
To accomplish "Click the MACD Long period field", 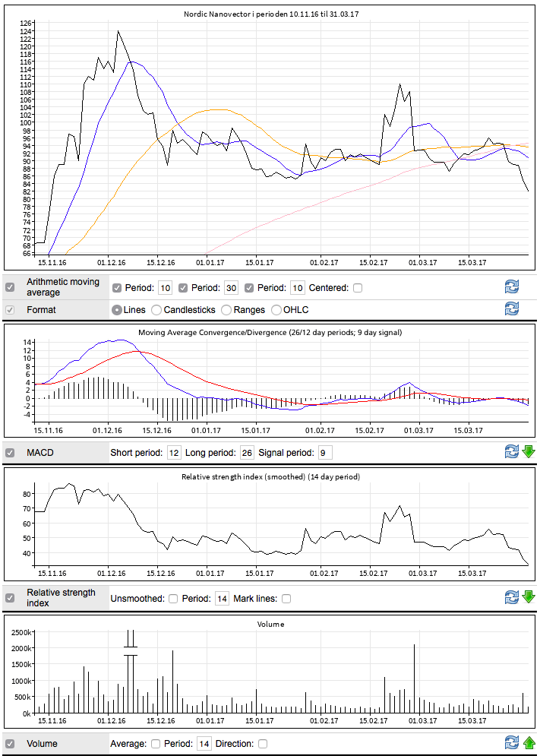I will pos(247,453).
